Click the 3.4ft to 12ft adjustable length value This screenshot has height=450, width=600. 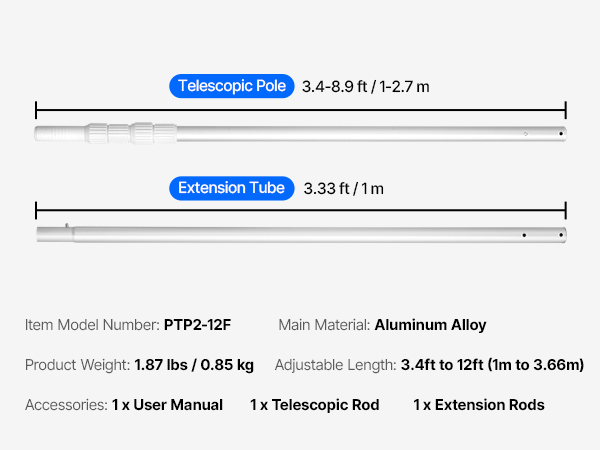click(x=492, y=365)
